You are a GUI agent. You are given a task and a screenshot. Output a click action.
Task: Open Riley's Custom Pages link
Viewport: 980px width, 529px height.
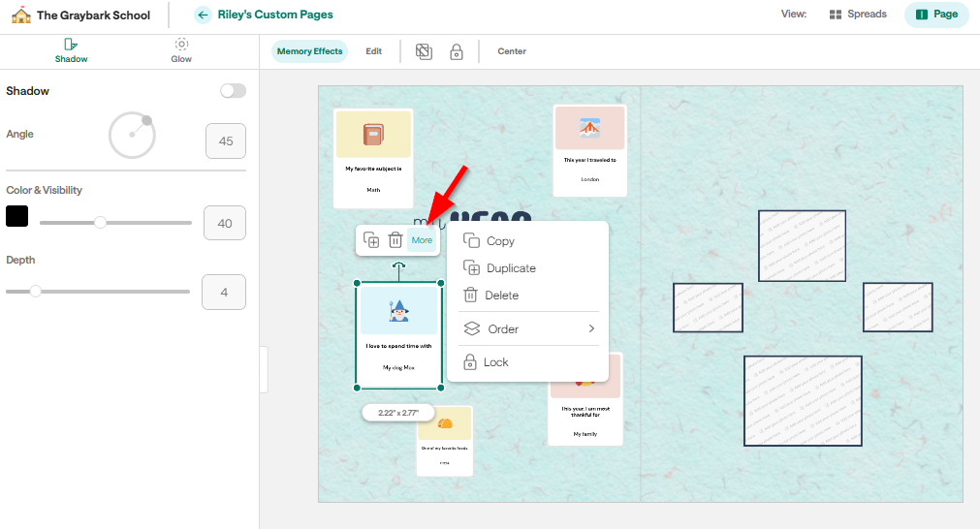[275, 15]
